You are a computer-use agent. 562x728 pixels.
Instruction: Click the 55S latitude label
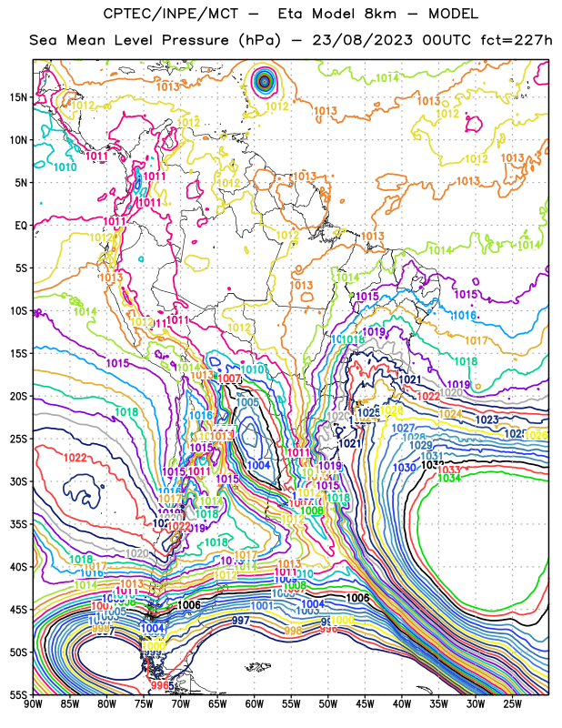pyautogui.click(x=18, y=695)
